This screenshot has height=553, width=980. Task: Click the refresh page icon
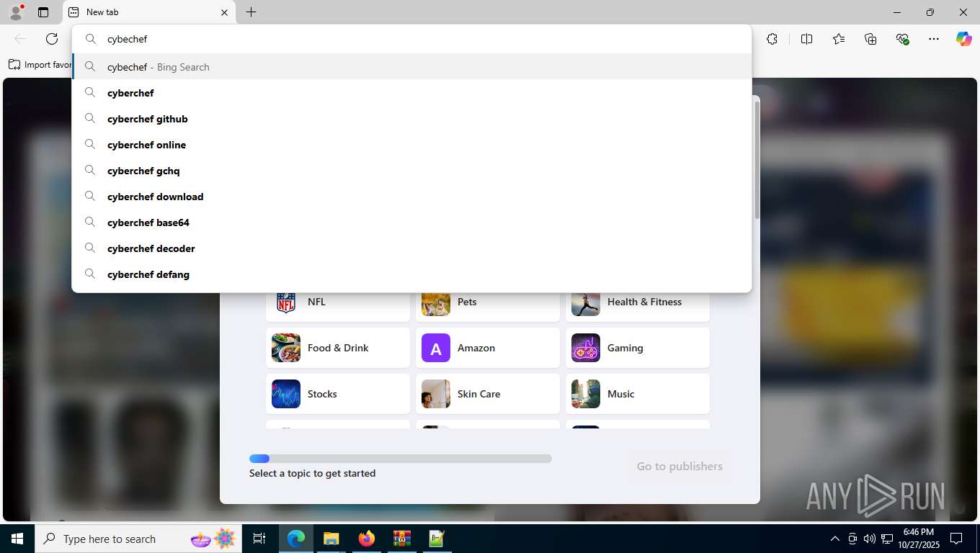52,39
